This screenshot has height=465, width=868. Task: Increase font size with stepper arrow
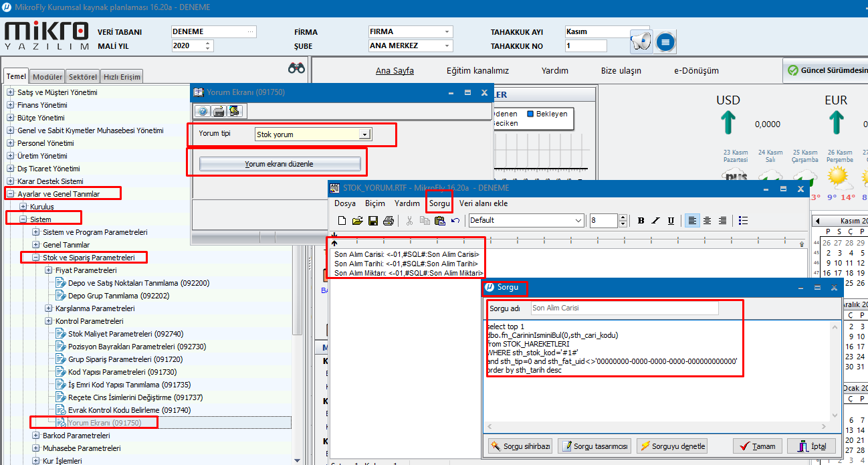coord(623,217)
